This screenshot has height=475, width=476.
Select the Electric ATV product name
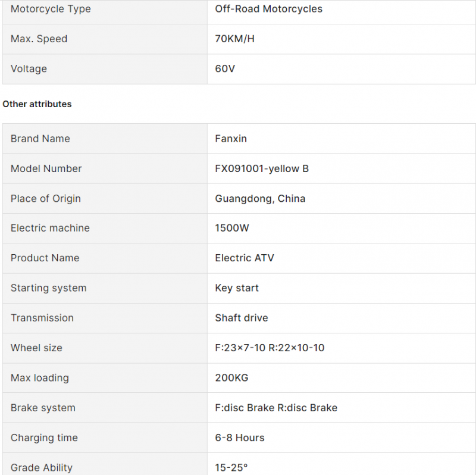[245, 258]
